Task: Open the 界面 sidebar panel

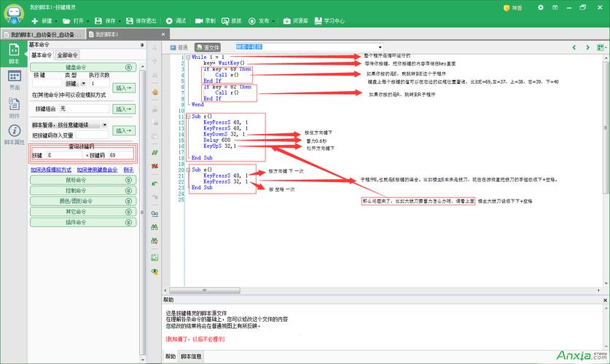Action: tap(15, 80)
